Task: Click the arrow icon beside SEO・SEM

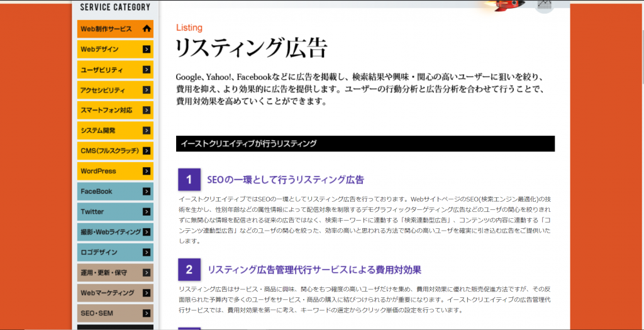Action: 147,314
